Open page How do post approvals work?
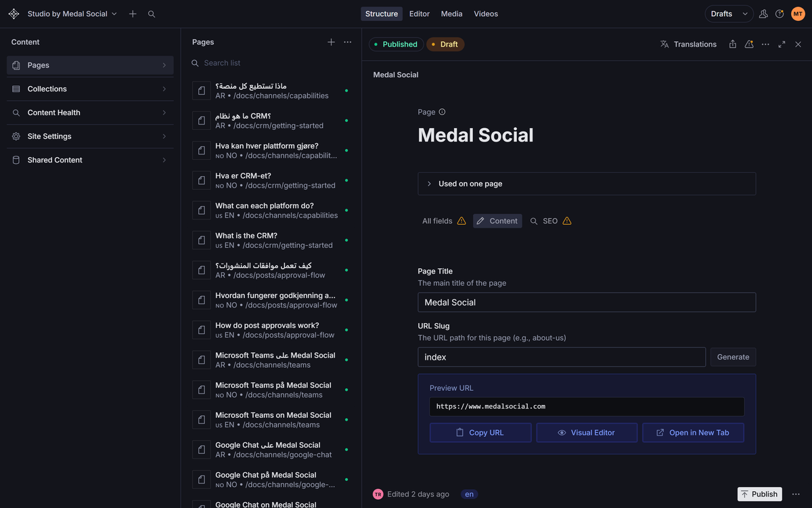812x508 pixels. point(271,330)
